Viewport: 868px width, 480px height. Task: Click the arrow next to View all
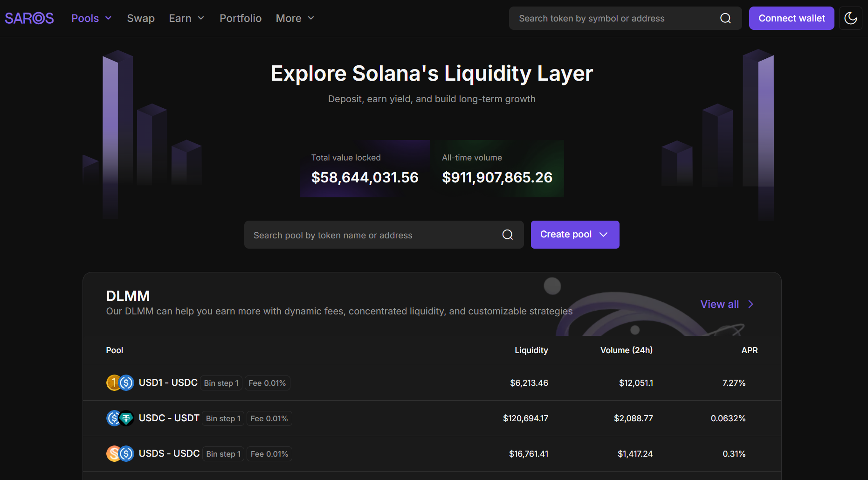[x=751, y=304]
